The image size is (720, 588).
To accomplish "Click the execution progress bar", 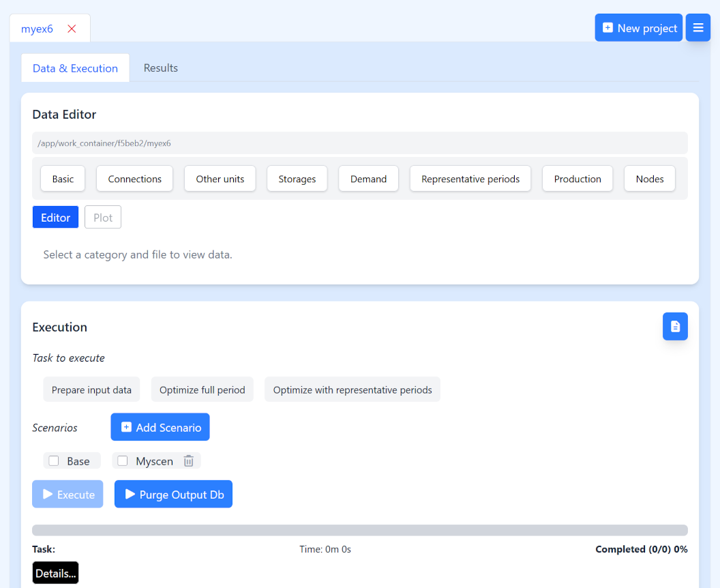I will coord(359,531).
